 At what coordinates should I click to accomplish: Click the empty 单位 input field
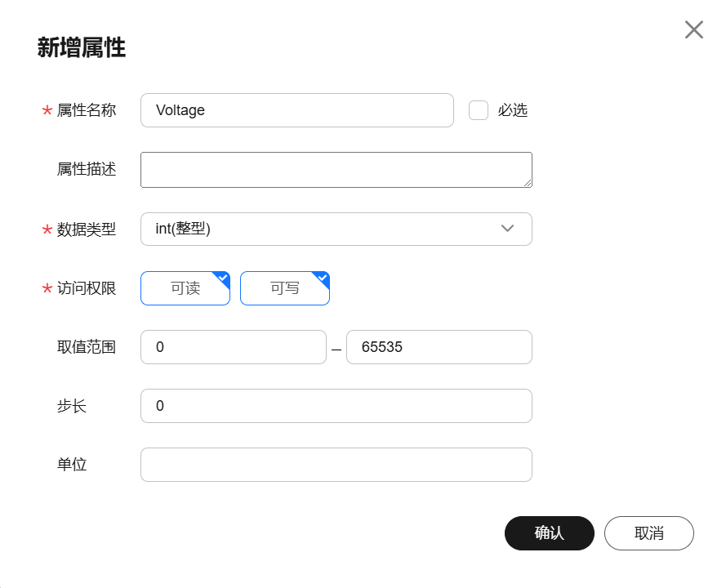[x=336, y=465]
